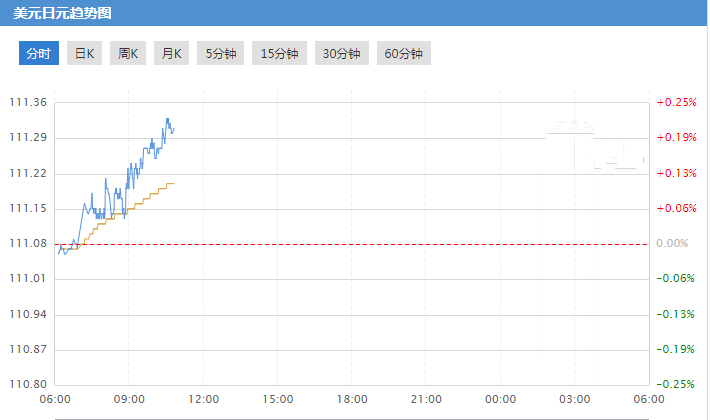Click the blue price line peak

(x=167, y=118)
